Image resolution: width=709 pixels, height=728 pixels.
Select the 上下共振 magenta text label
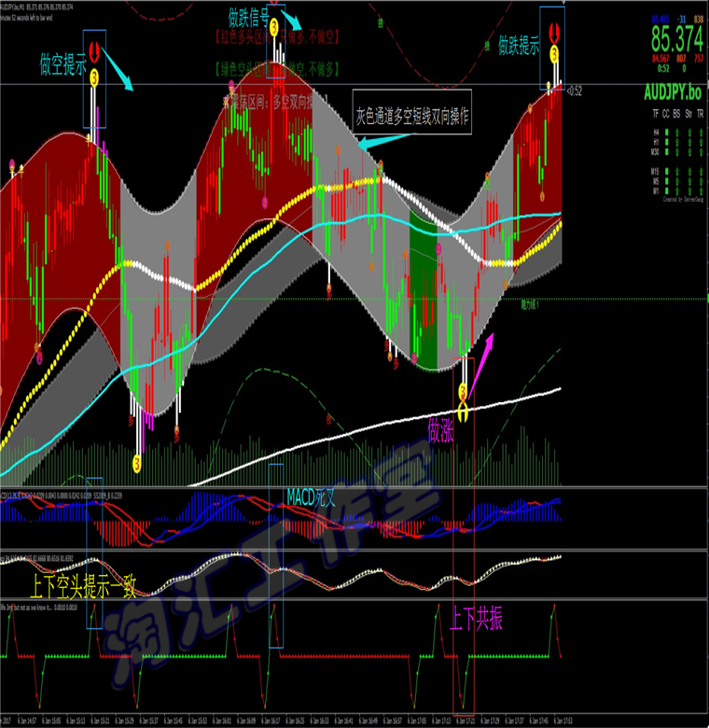pyautogui.click(x=476, y=619)
